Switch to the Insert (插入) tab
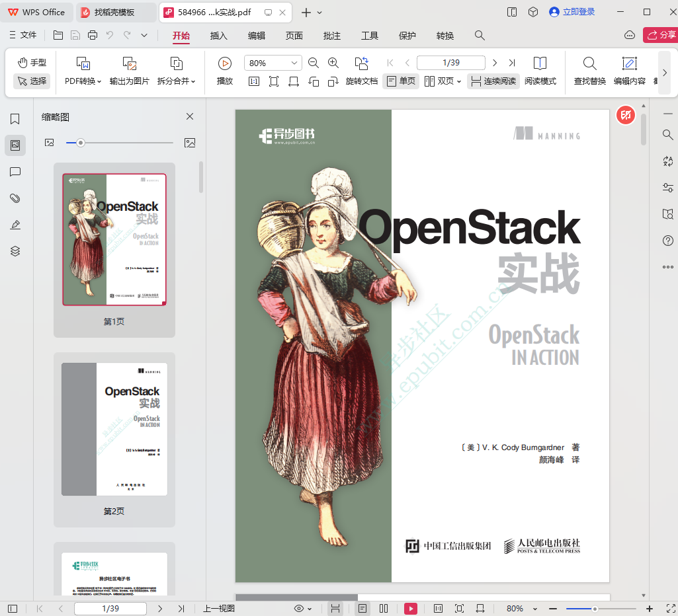The width and height of the screenshot is (678, 616). point(218,36)
